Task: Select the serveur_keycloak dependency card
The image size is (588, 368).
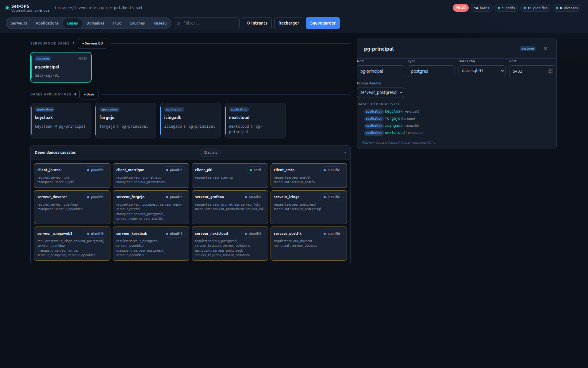Action: click(x=151, y=244)
